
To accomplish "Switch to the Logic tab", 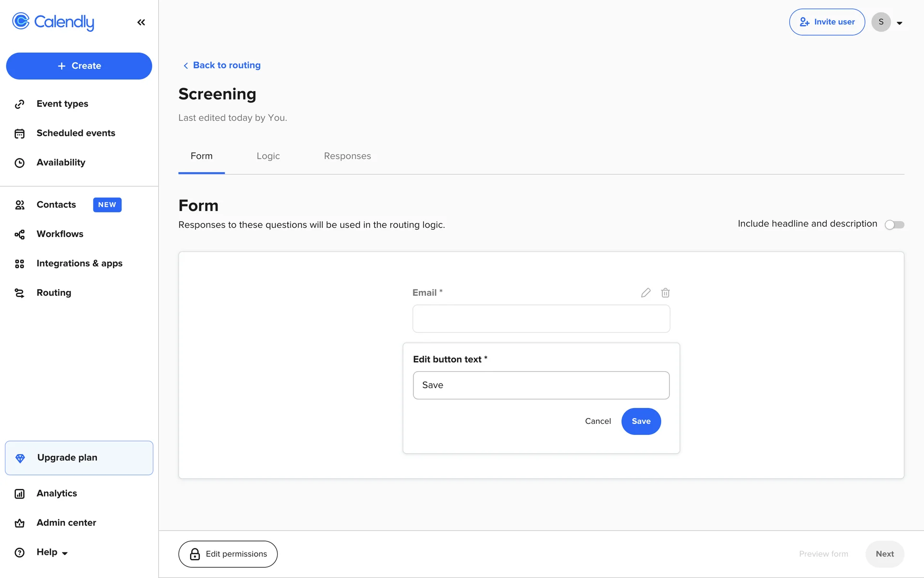I will pos(268,156).
